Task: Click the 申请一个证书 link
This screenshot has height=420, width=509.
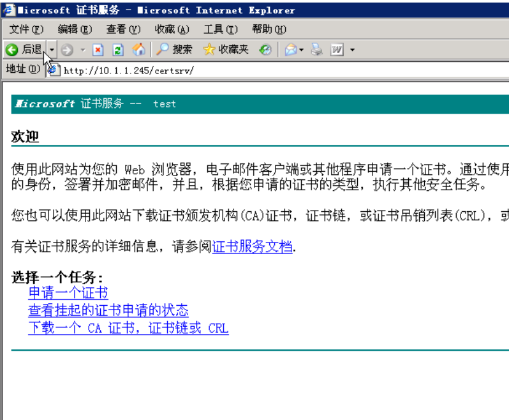Action: [x=68, y=293]
